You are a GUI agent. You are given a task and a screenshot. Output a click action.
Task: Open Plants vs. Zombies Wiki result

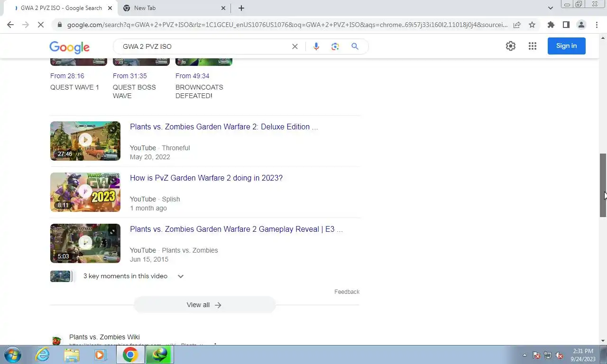104,337
